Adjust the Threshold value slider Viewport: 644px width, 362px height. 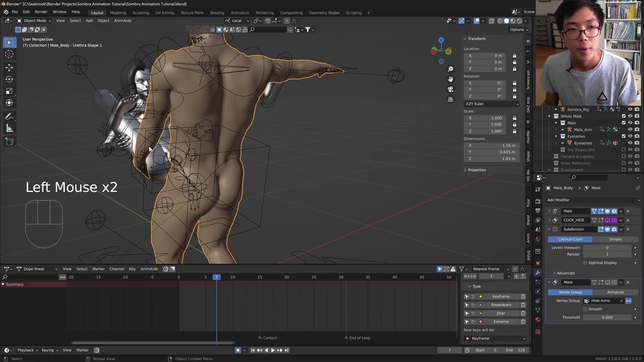click(607, 317)
